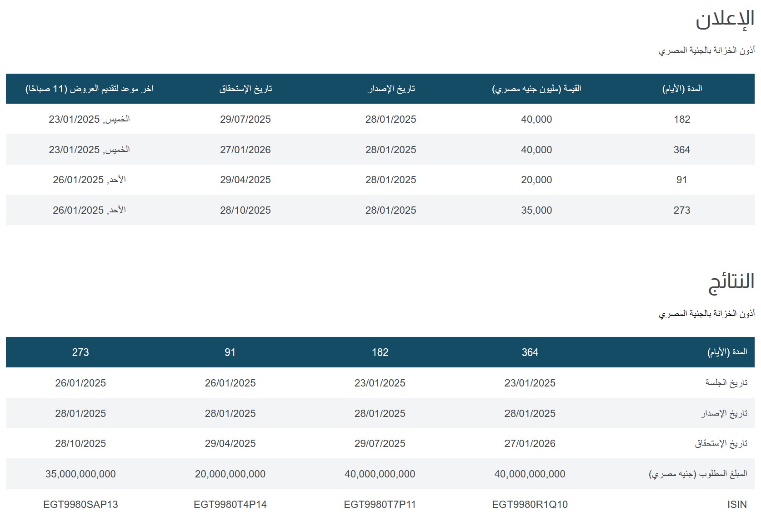761x532 pixels.
Task: Click maturity date 29/07/2025 in announcement table
Action: pos(245,119)
